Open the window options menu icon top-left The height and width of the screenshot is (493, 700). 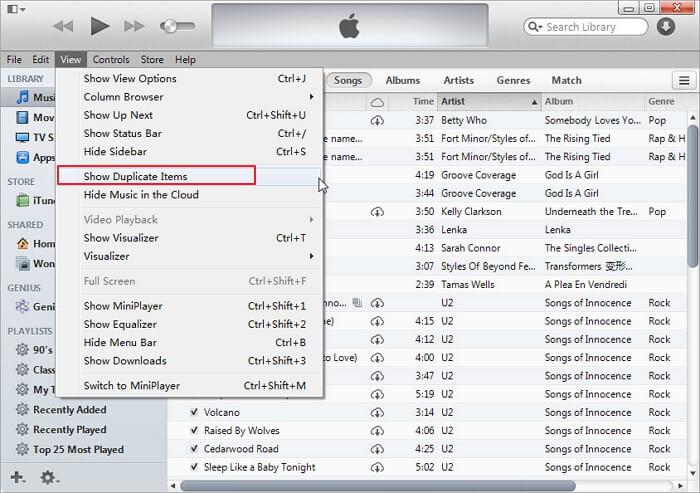click(17, 9)
